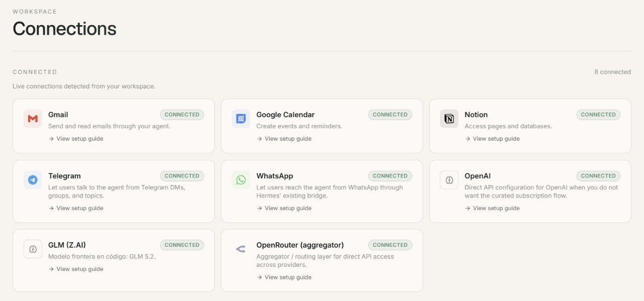644x301 pixels.
Task: Click WhatsApp's 'Let users reach the agent' description
Action: pyautogui.click(x=330, y=191)
